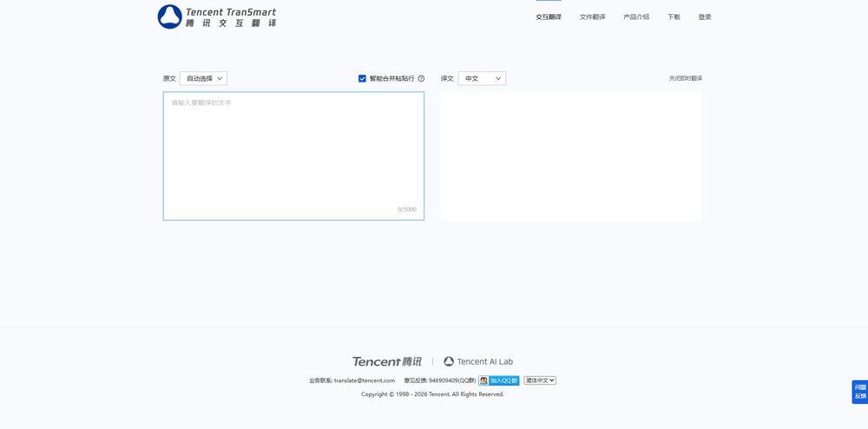Click the Tencent AI Lab logo
This screenshot has width=868, height=429.
(478, 361)
